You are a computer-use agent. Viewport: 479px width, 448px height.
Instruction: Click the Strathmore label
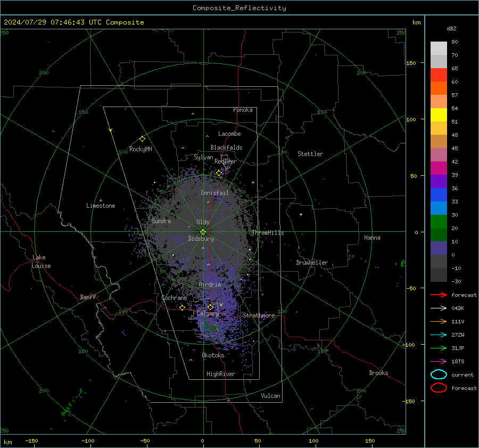259,315
